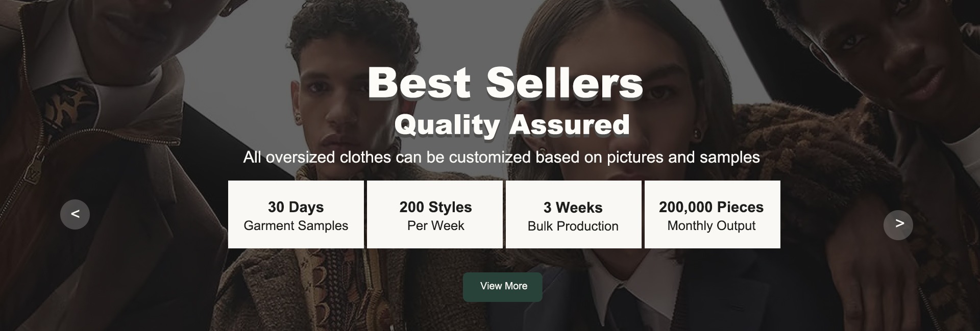980x331 pixels.
Task: Select the 200 Styles Per Week card
Action: click(x=435, y=214)
